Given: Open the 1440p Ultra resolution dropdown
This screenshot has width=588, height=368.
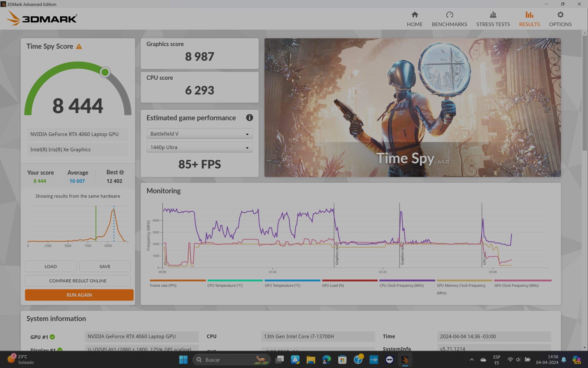Looking at the screenshot, I should 199,147.
